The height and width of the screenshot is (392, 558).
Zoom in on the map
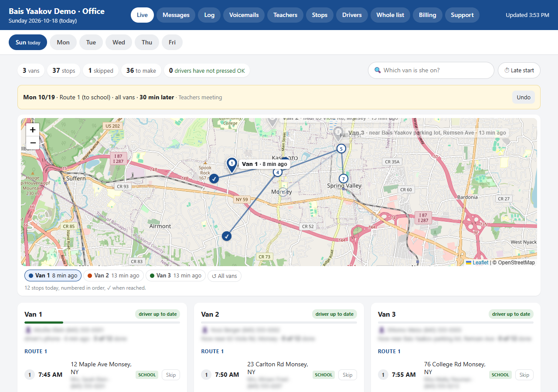33,130
